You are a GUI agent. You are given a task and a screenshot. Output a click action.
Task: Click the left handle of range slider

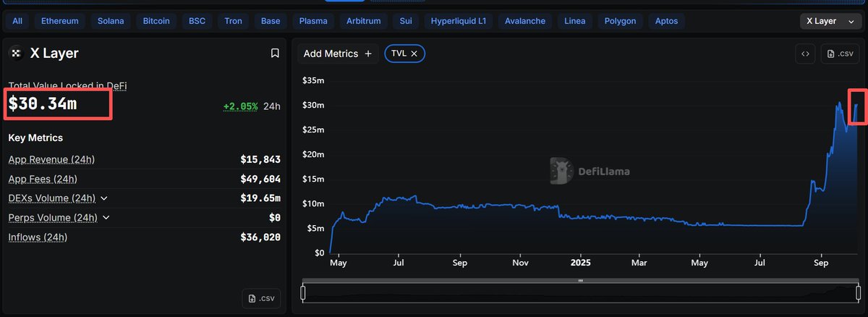[303, 292]
